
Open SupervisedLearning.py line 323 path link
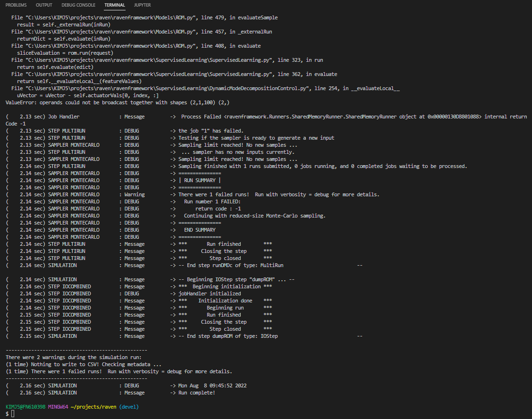pyautogui.click(x=142, y=59)
